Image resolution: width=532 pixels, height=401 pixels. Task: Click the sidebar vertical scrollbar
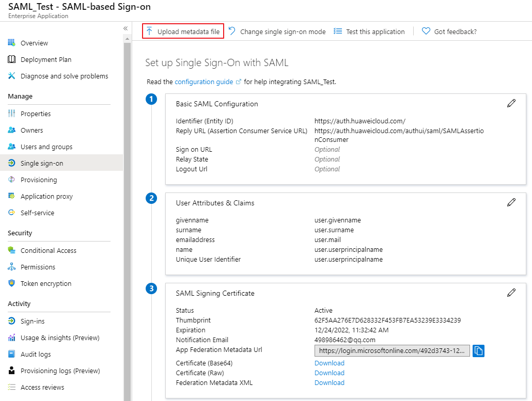tap(128, 206)
